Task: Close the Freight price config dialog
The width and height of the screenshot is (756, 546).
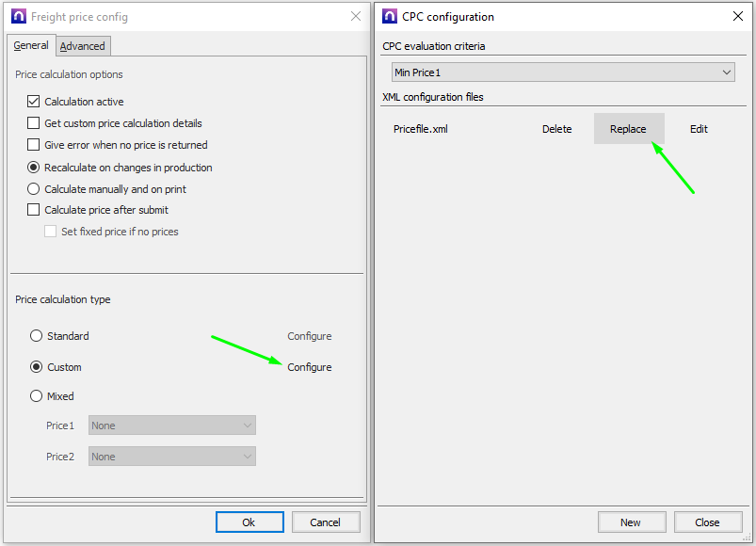Action: [x=355, y=17]
